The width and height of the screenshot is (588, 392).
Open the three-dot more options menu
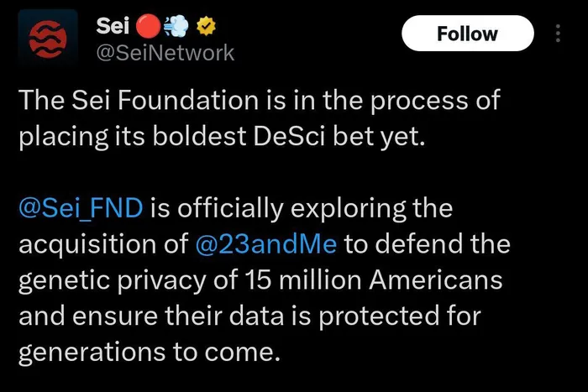[x=558, y=33]
